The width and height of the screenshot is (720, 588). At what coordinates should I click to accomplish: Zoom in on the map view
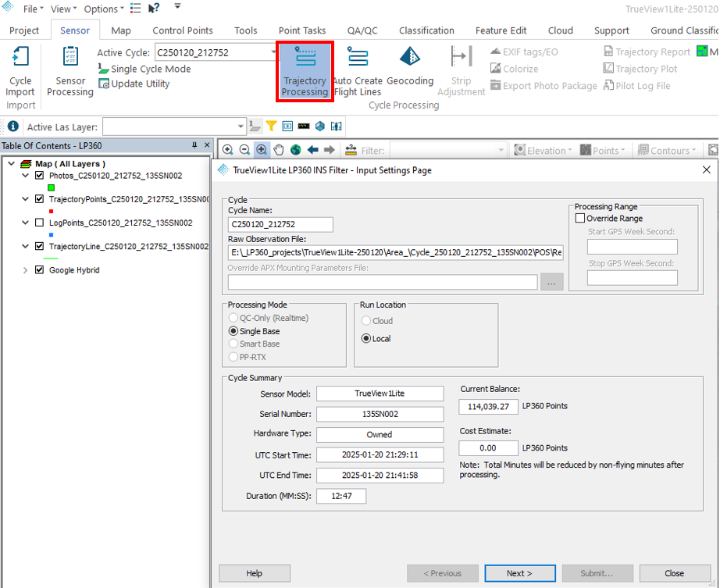[228, 150]
